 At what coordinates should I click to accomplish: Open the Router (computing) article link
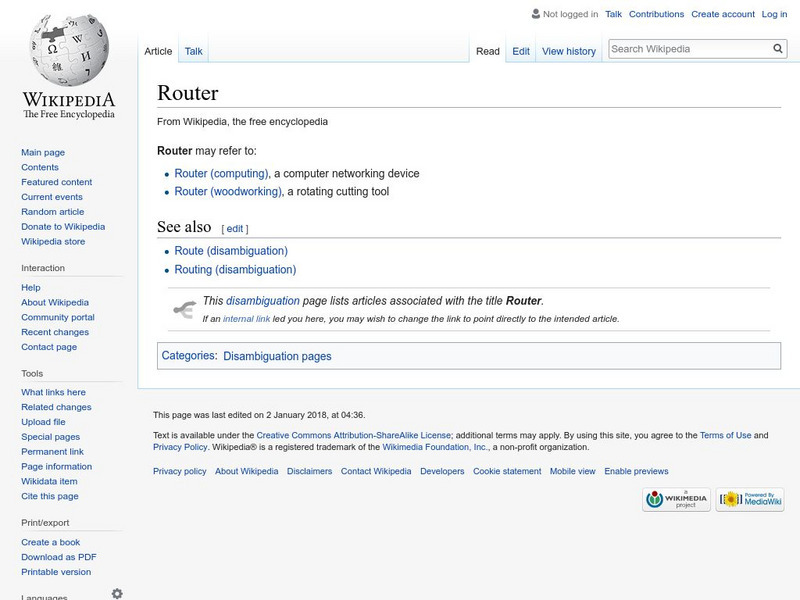(221, 173)
